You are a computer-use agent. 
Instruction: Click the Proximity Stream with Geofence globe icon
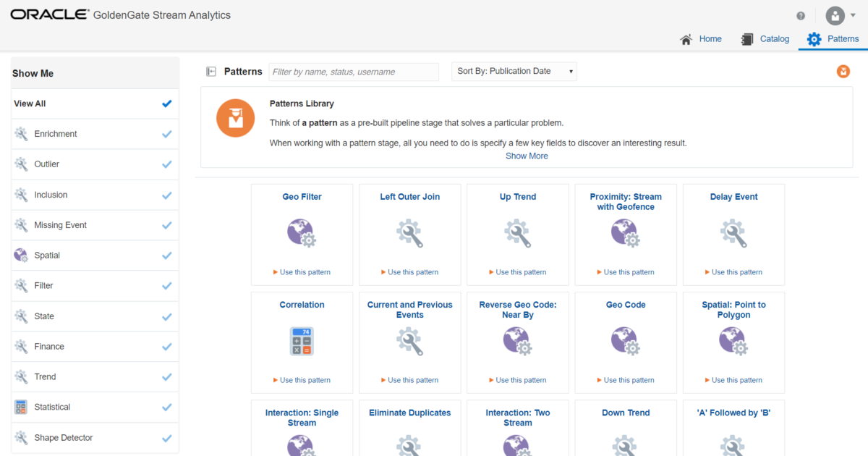[x=626, y=234]
